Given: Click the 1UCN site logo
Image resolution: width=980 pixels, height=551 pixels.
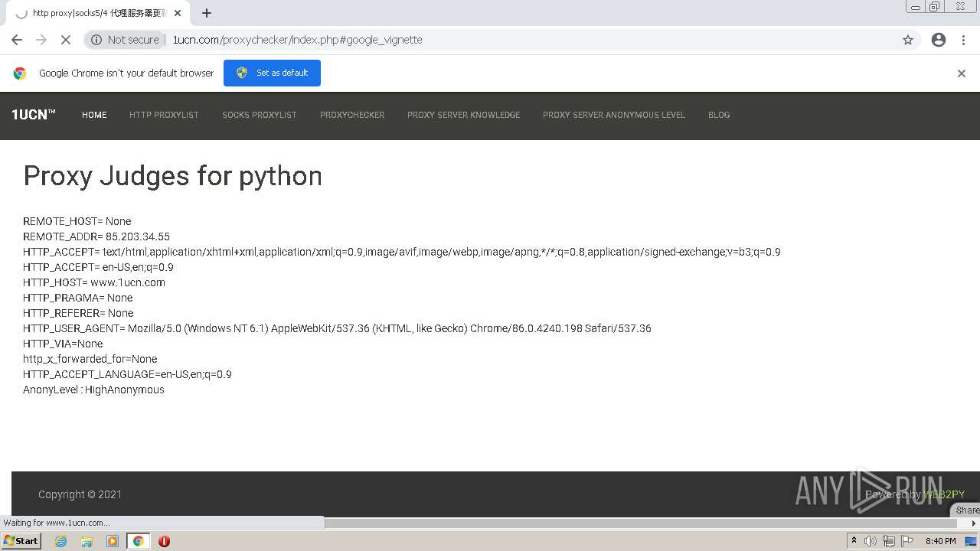Looking at the screenshot, I should point(34,115).
